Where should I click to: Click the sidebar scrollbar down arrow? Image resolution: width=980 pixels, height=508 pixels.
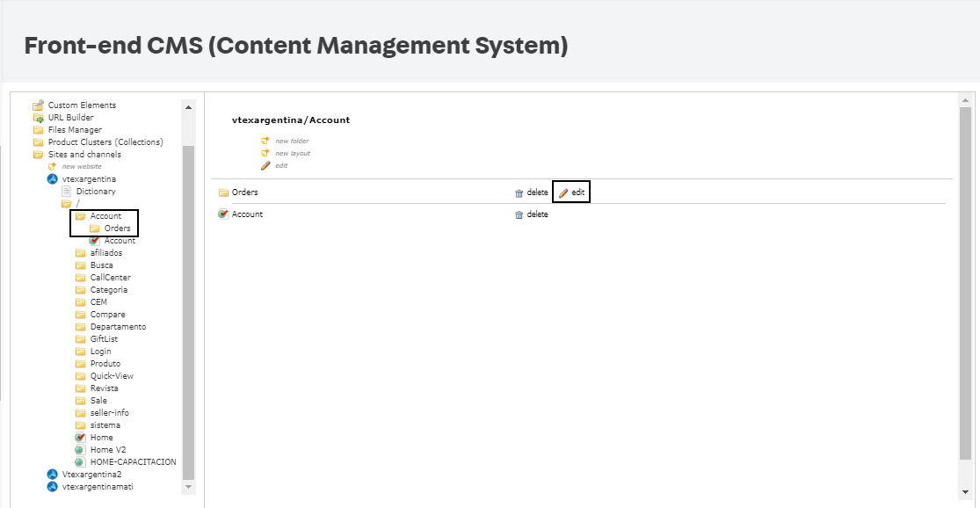(188, 488)
